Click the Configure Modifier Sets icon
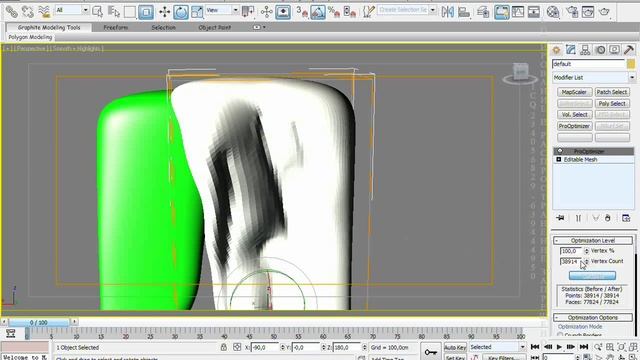The image size is (640, 360). click(626, 218)
